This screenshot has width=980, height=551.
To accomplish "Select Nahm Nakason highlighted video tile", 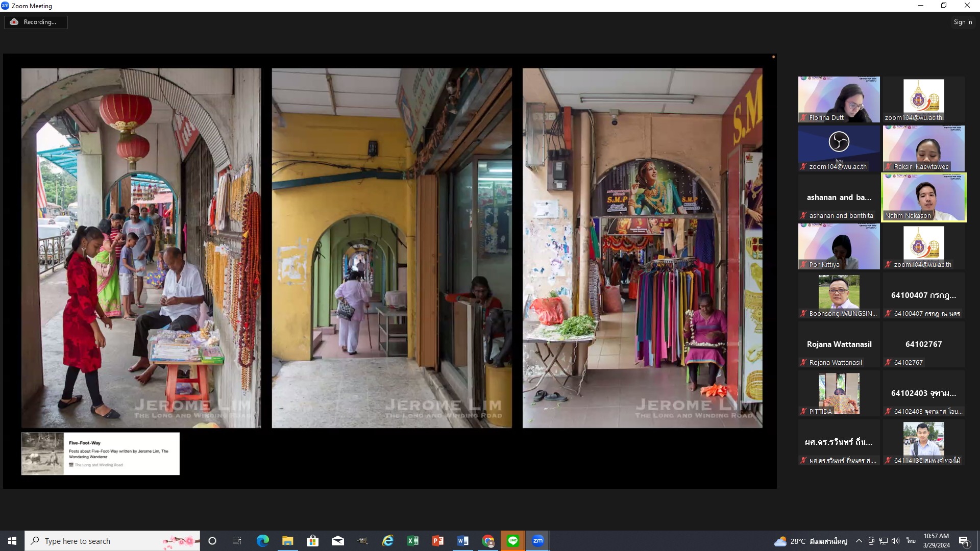I will pyautogui.click(x=923, y=197).
